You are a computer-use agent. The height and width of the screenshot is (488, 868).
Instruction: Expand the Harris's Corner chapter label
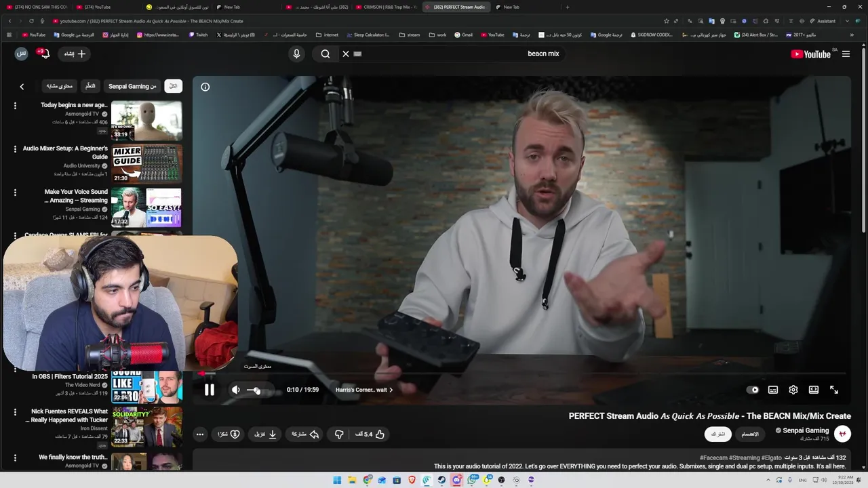pyautogui.click(x=364, y=390)
